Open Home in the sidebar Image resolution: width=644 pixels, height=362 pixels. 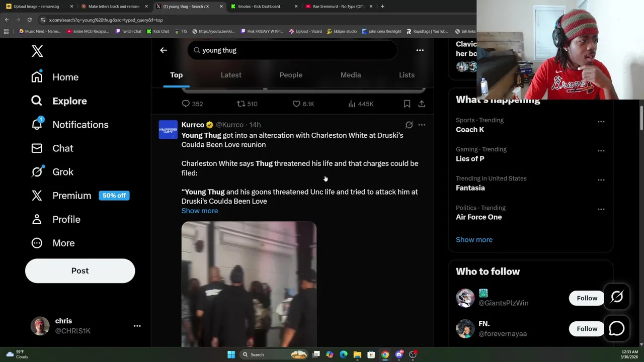[55, 77]
